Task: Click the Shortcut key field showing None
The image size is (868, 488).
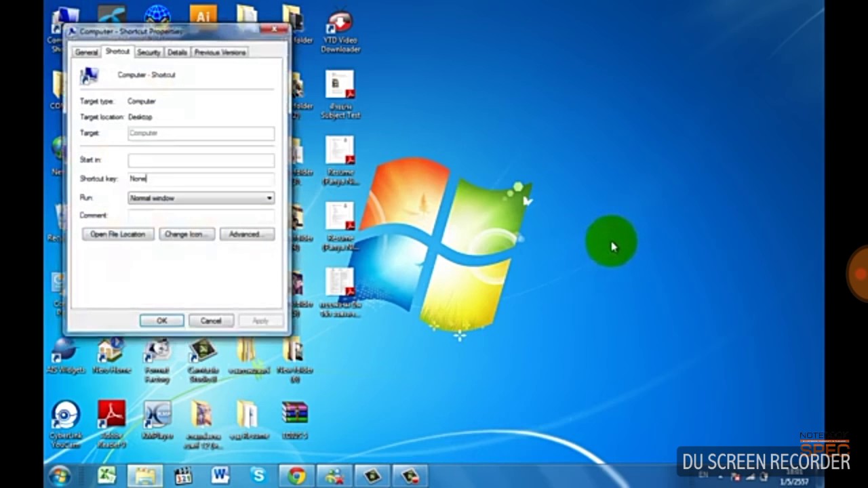Action: pos(201,178)
